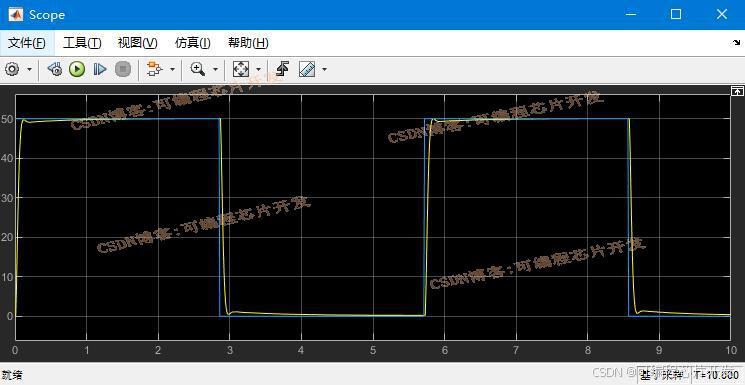The width and height of the screenshot is (745, 385).
Task: Expand the dropdown next to the highlight block icon
Action: 172,69
